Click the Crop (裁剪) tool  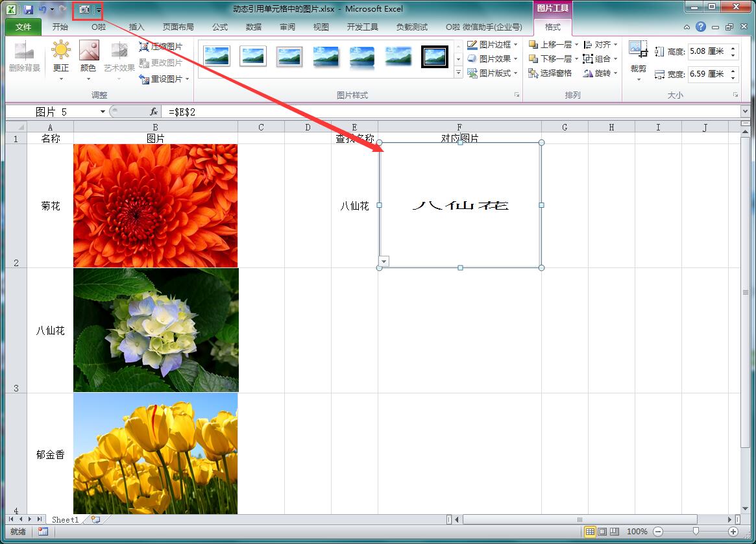[x=639, y=56]
